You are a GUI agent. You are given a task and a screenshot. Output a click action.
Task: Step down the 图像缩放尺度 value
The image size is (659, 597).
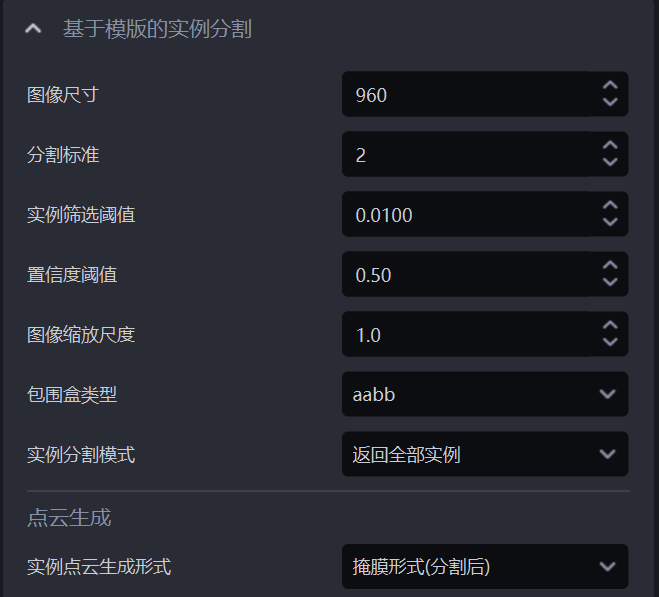(x=610, y=342)
